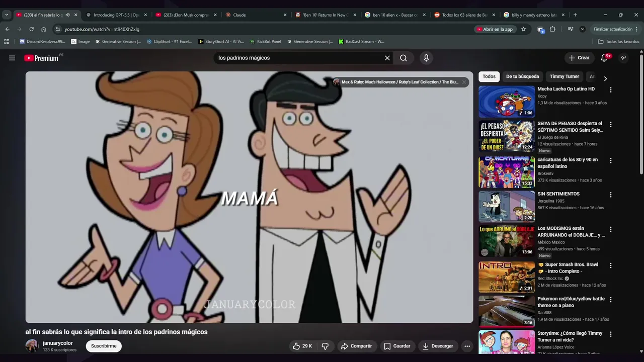This screenshot has width=644, height=362.
Task: Open more actions menu beside Descargar
Action: (467, 346)
